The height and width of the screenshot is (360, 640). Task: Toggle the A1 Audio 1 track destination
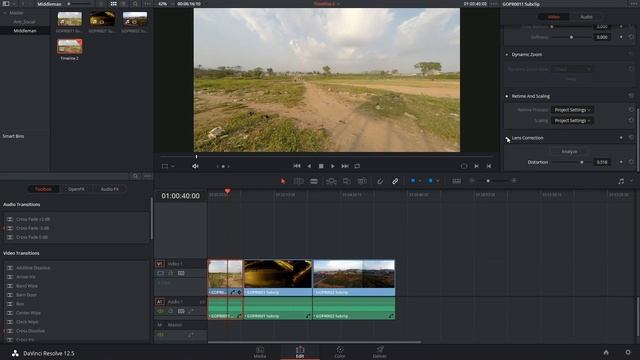pos(160,302)
